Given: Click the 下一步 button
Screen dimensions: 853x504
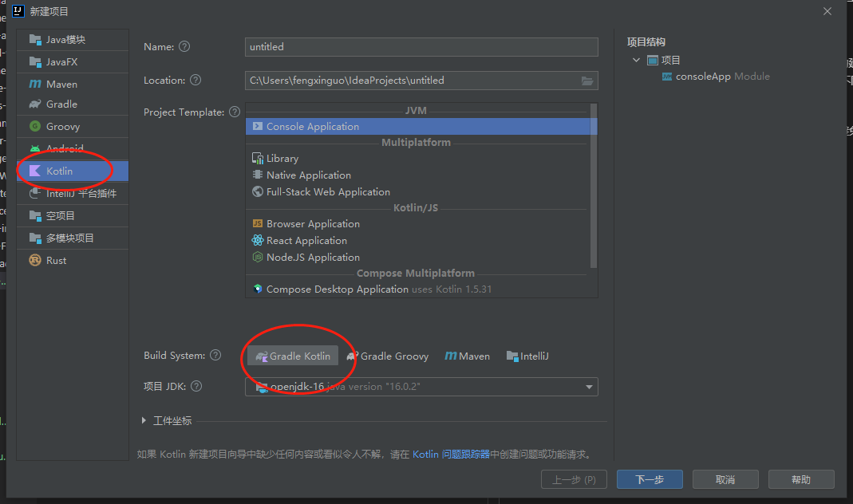Looking at the screenshot, I should pos(650,479).
